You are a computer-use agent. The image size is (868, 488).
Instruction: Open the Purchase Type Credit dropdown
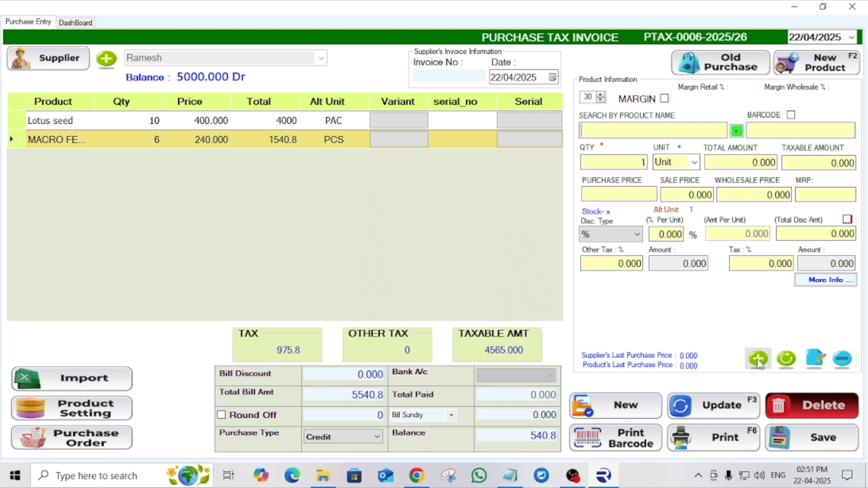coord(377,436)
